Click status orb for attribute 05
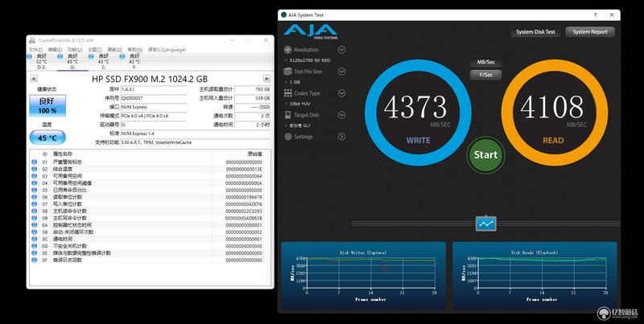Viewport: 644px width, 324px height. click(34, 190)
